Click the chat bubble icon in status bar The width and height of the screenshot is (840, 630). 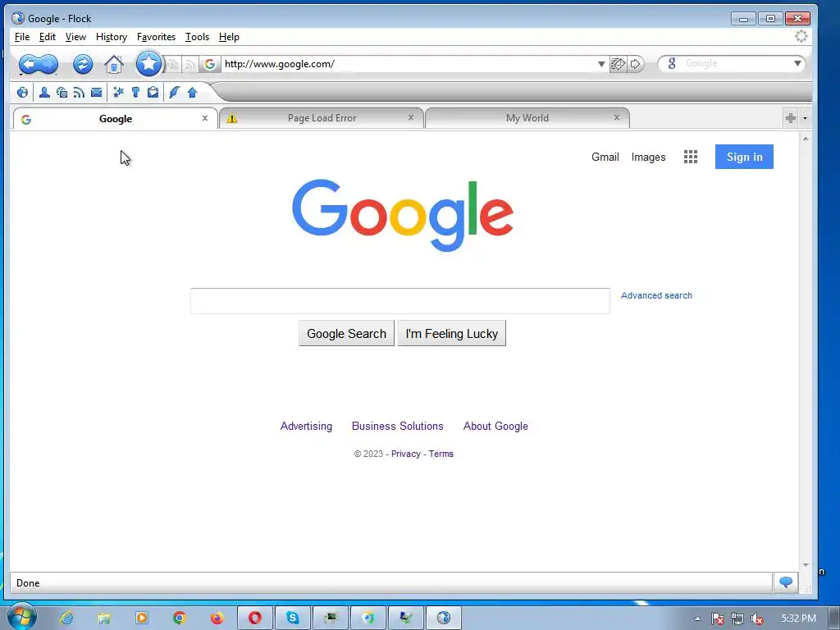[786, 582]
